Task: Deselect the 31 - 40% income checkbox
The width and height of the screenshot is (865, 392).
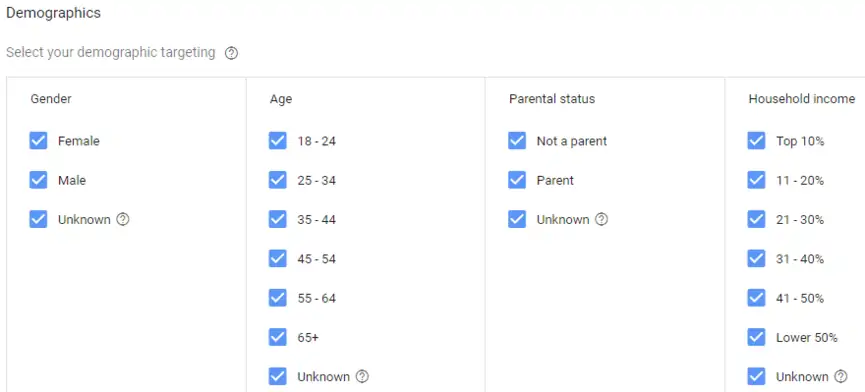Action: click(x=756, y=259)
